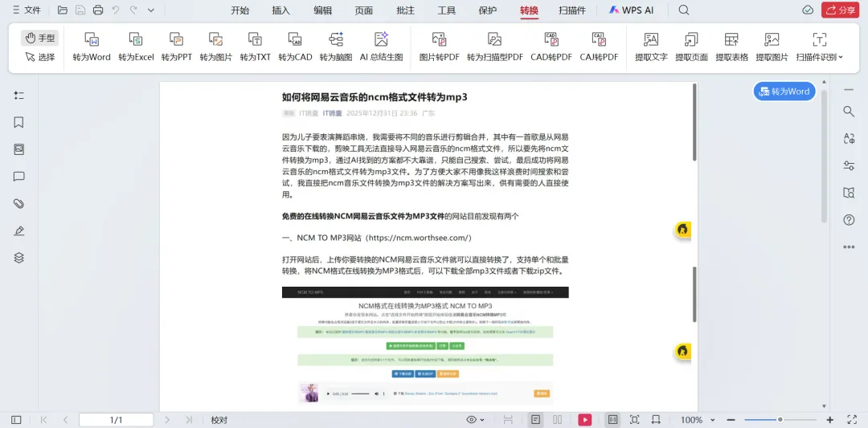
Task: Open the thumbnail panel in left sidebar
Action: (18, 149)
